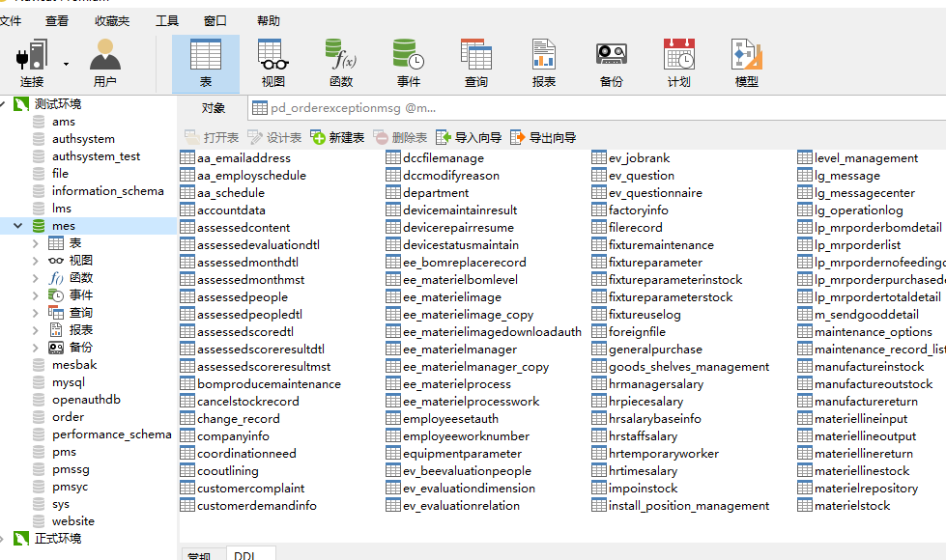The image size is (946, 560).
Task: Select the performance_schema database
Action: click(112, 434)
